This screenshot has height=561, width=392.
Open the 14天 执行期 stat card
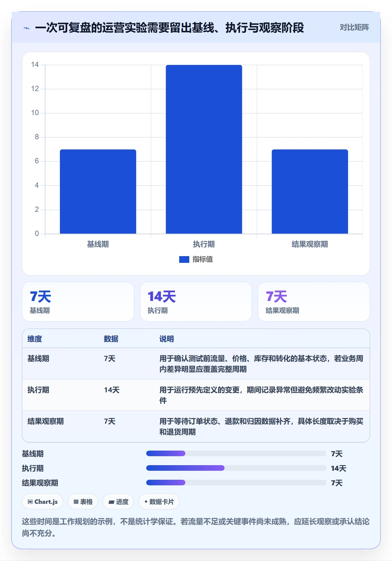(196, 302)
